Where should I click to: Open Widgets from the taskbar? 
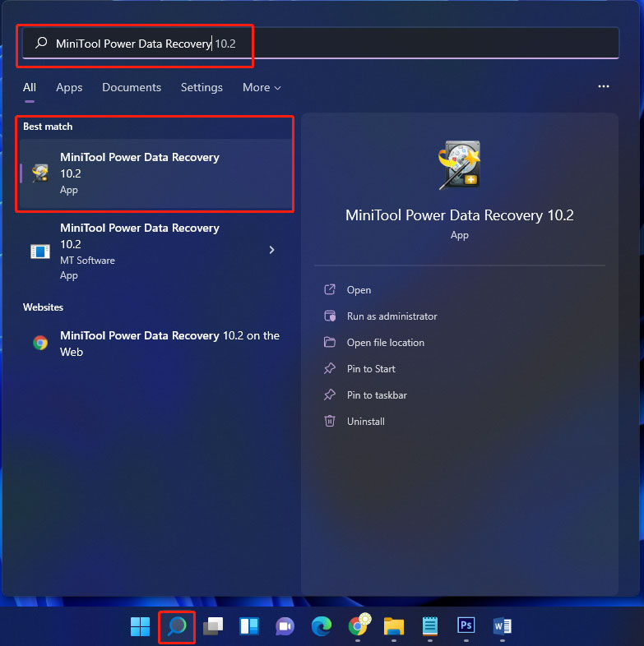249,626
